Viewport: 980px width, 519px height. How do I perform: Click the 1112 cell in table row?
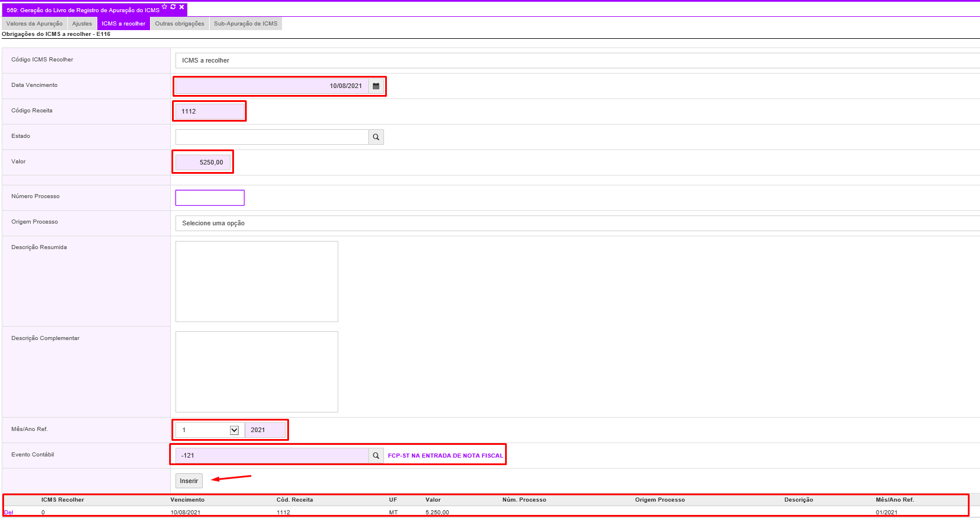coord(283,513)
